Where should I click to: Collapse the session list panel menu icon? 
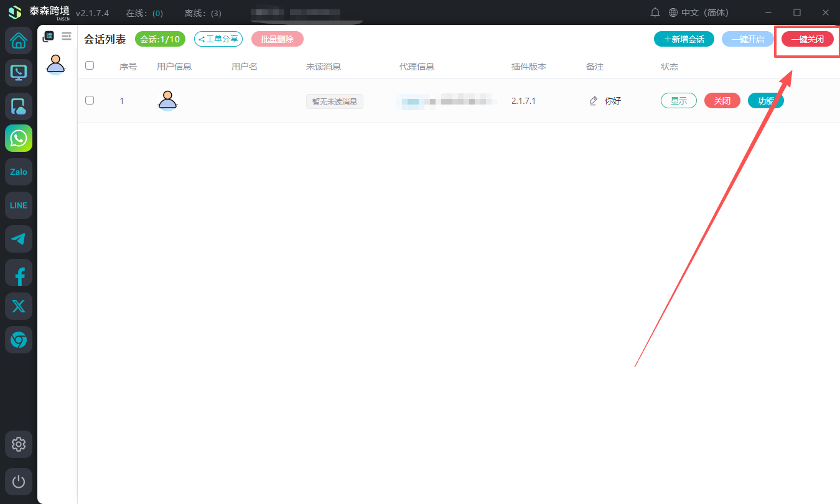67,36
